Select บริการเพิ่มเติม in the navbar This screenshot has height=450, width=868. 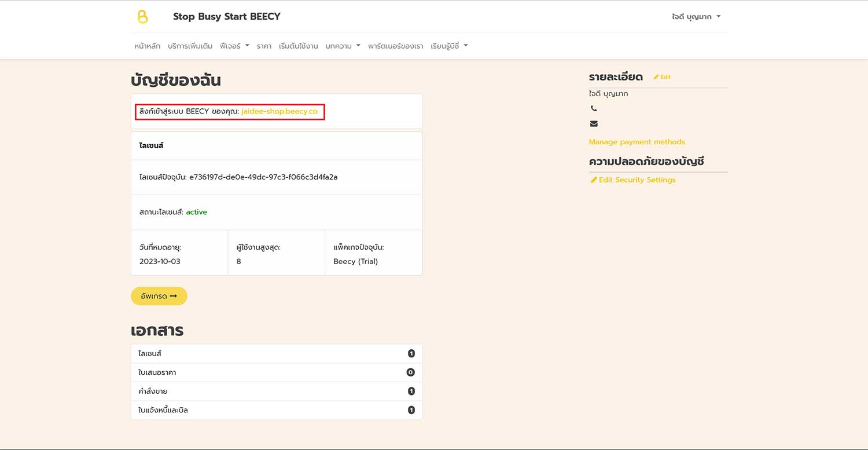click(190, 46)
